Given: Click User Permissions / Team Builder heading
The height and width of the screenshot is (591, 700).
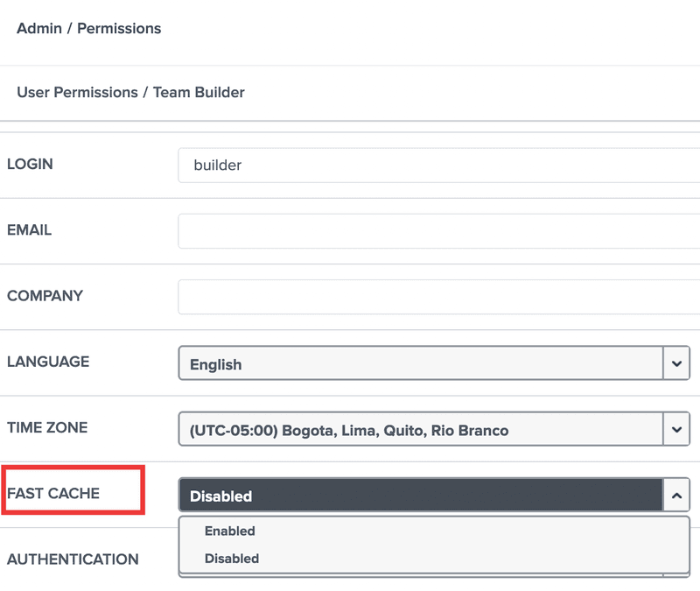Looking at the screenshot, I should tap(130, 92).
